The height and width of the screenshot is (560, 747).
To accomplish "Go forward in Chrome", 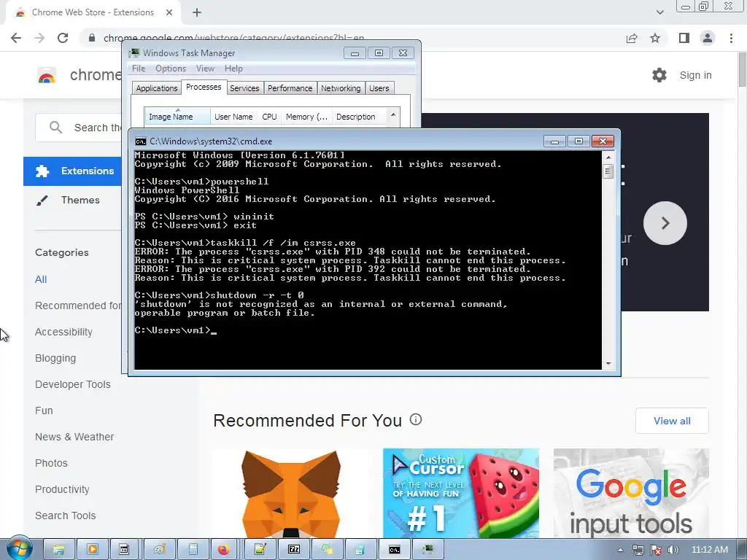I will click(39, 38).
